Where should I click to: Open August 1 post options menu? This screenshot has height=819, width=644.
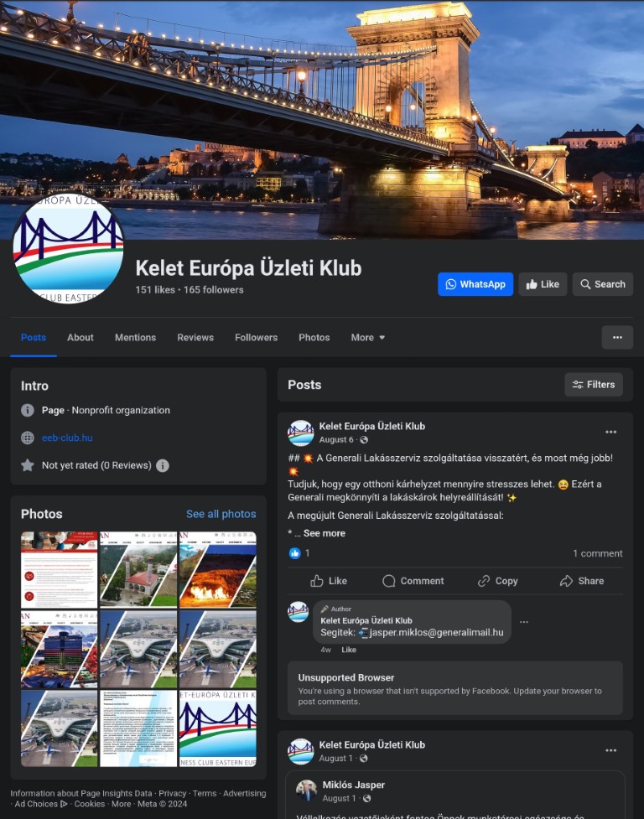coord(610,750)
